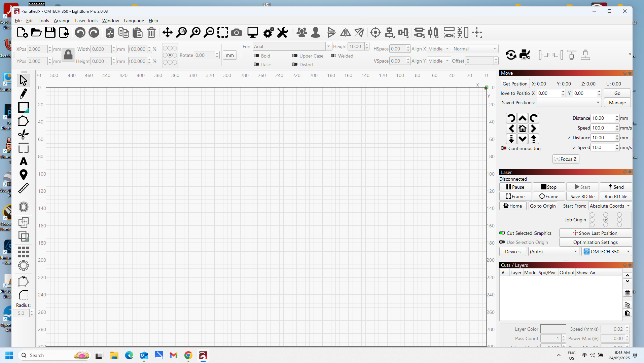
Task: Select the Rectangle drawing tool
Action: click(x=23, y=107)
